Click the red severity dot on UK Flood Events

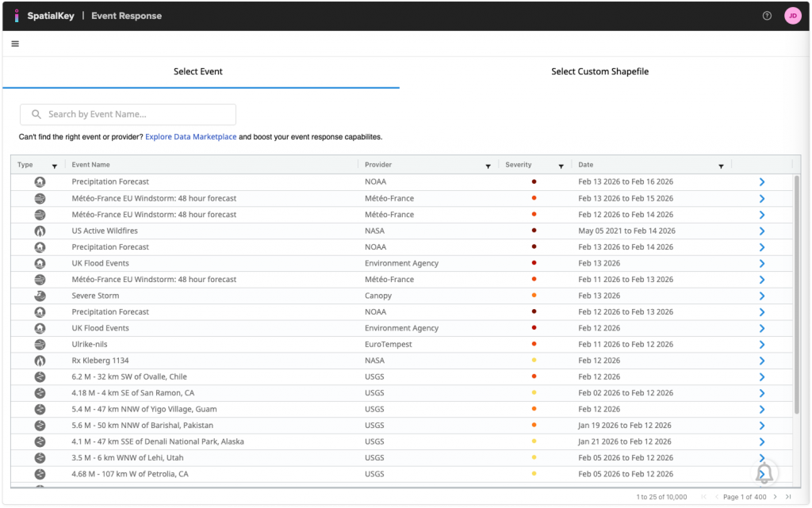[534, 263]
